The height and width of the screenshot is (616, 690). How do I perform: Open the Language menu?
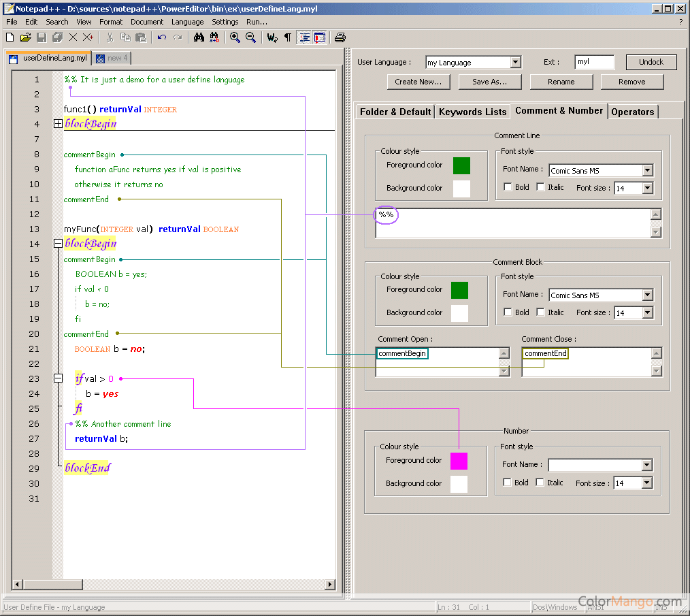(x=187, y=22)
